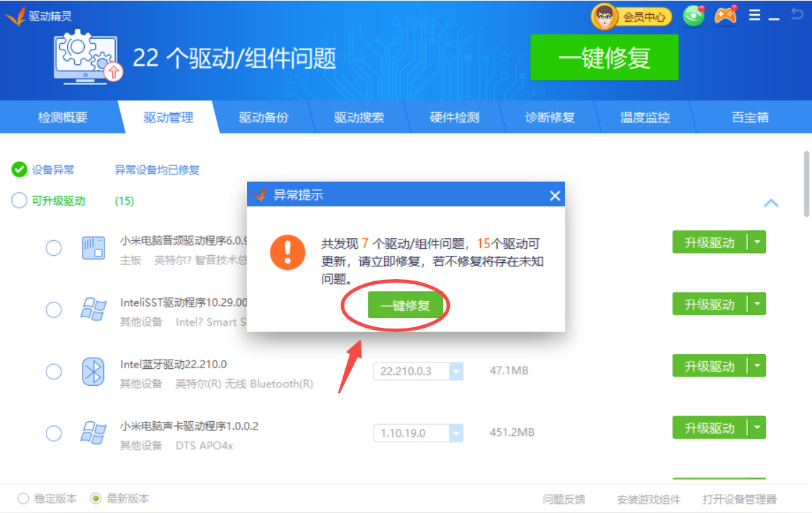Select the 最新版本 radio button
This screenshot has height=513, width=812.
96,499
